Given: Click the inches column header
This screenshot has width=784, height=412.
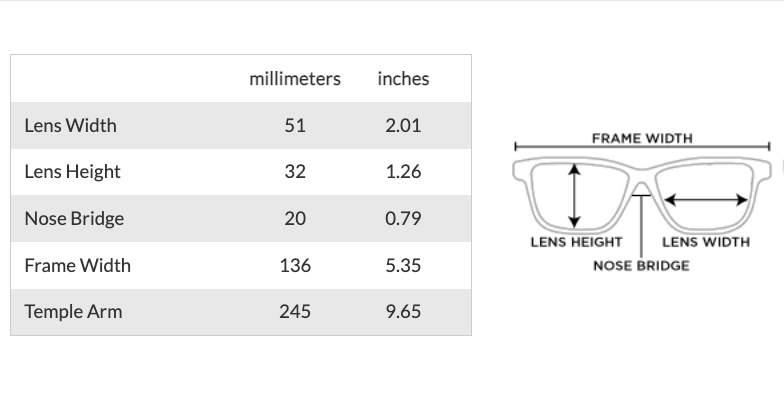Looking at the screenshot, I should point(403,78).
